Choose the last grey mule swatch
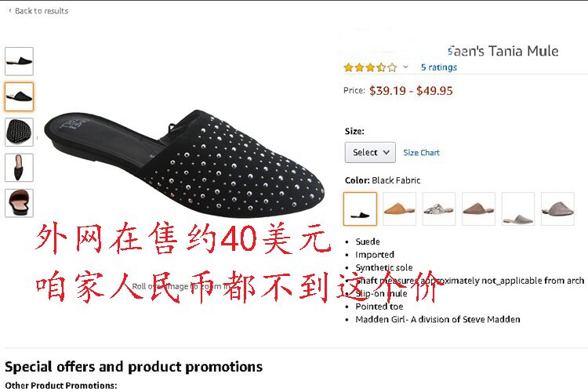Viewport: 588px width, 392px height. tap(557, 209)
